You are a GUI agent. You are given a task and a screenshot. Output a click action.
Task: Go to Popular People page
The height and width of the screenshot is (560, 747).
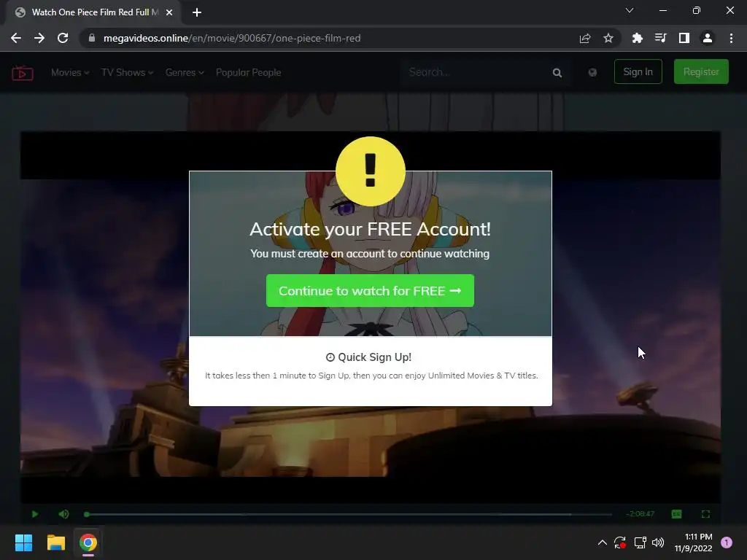(248, 72)
